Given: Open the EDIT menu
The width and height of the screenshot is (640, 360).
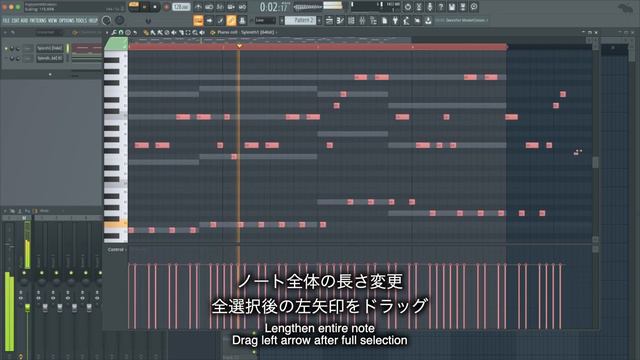Looking at the screenshot, I should coord(15,20).
